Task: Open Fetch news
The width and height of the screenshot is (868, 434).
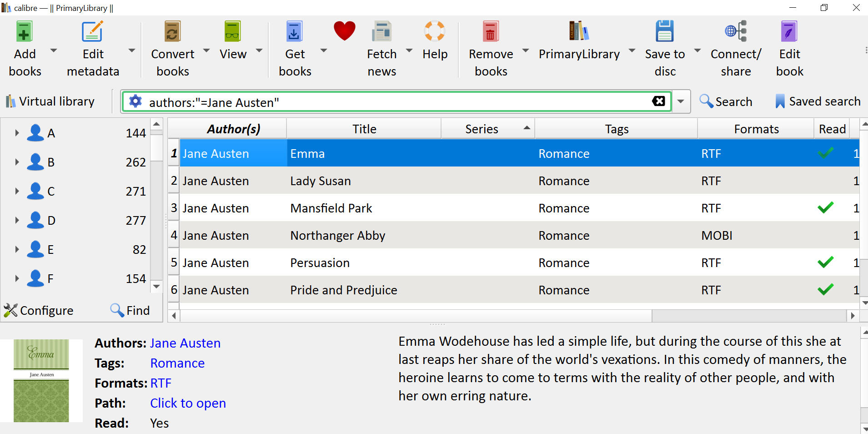Action: (381, 32)
